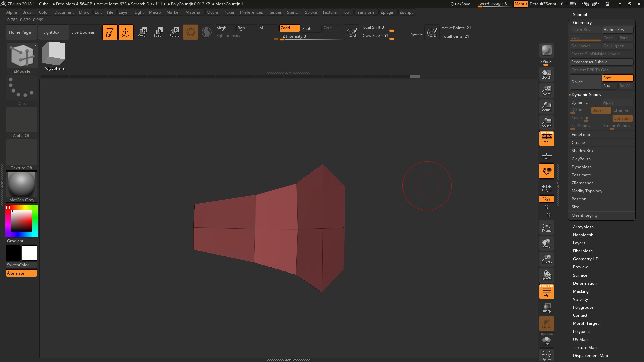Click the Draw mode icon
Viewport: 644px width, 362px height.
coord(126,32)
